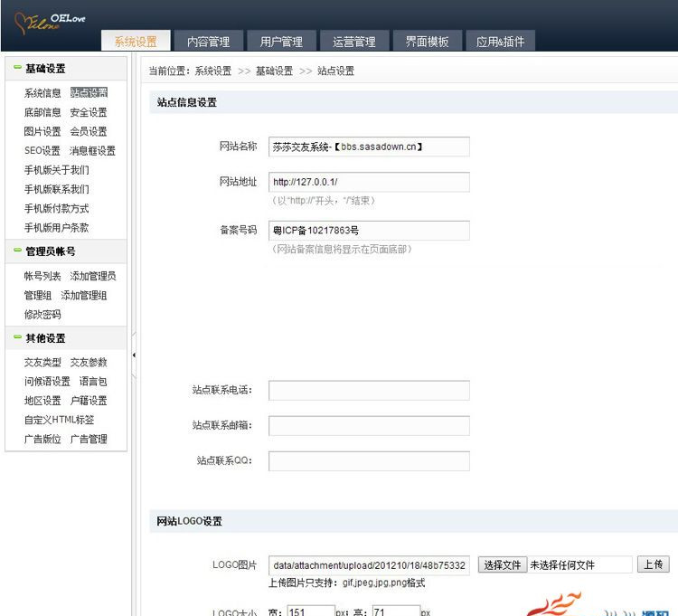Click 系统设置 in the breadcrumb

tap(213, 71)
